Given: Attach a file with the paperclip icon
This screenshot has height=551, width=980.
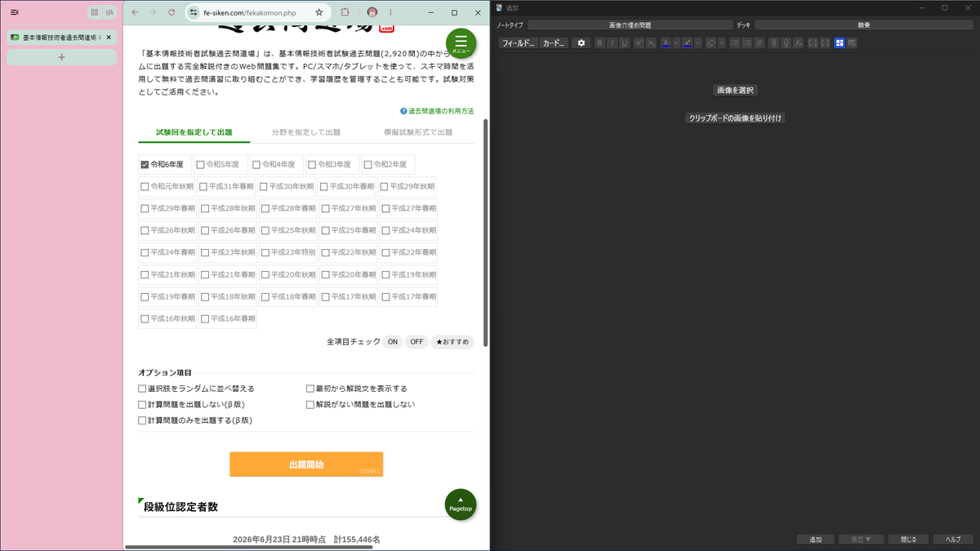Looking at the screenshot, I should 773,43.
